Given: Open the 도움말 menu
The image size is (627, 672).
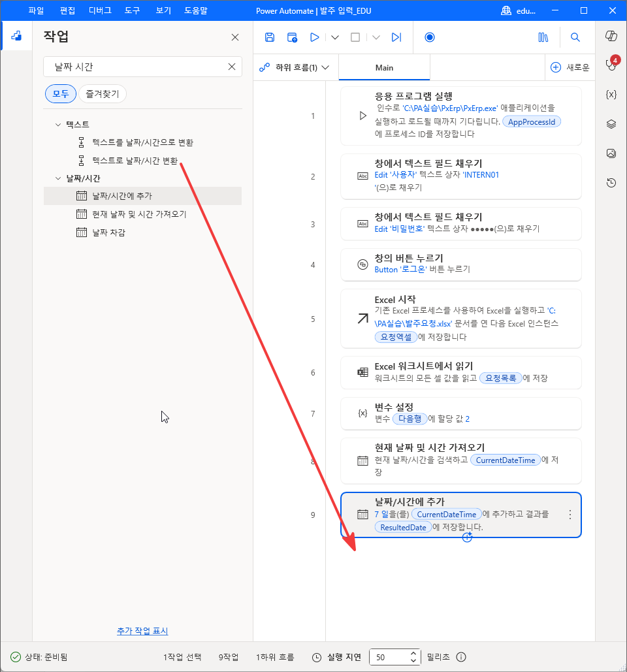Looking at the screenshot, I should [196, 10].
